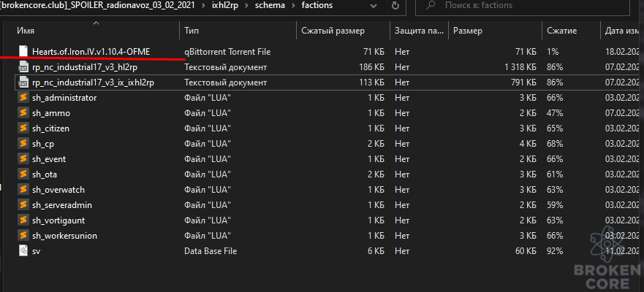Click the '1%' compression ratio cell

553,52
